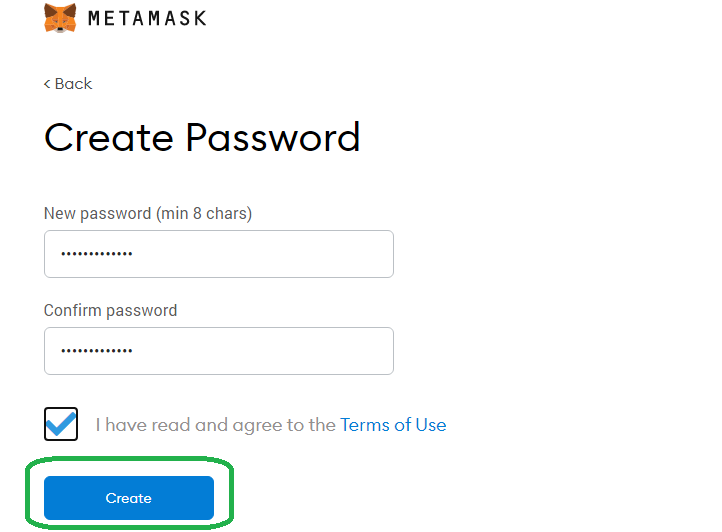The width and height of the screenshot is (722, 532).
Task: Click the Confirm password label
Action: coord(111,310)
